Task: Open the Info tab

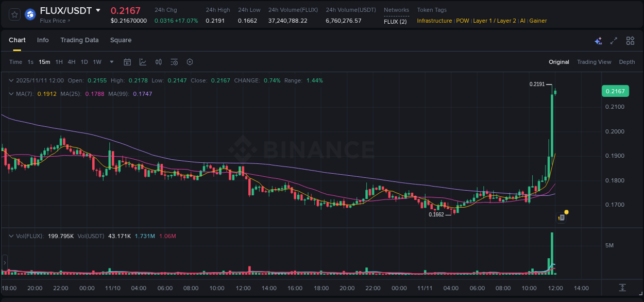Action: pyautogui.click(x=43, y=40)
